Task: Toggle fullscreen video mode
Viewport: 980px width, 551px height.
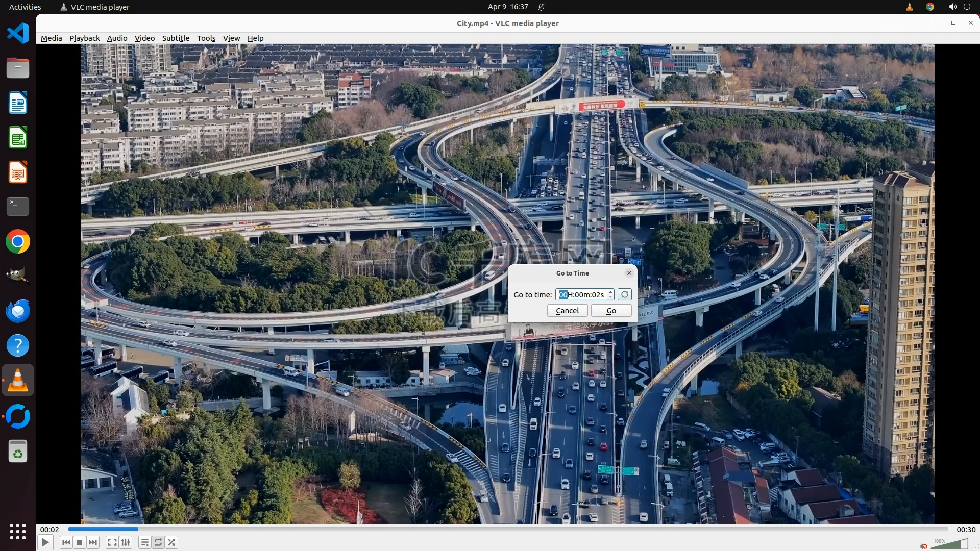Action: pyautogui.click(x=112, y=542)
